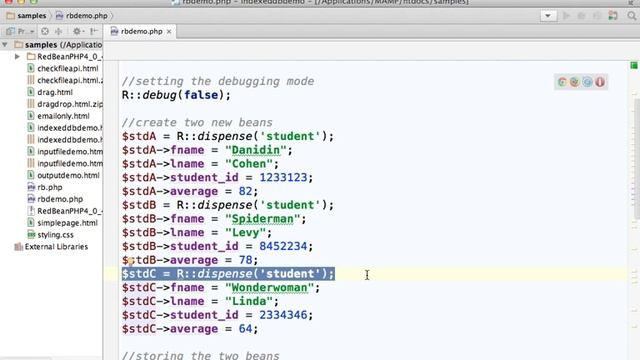
Task: Click the number 8452234 in code
Action: pos(283,246)
